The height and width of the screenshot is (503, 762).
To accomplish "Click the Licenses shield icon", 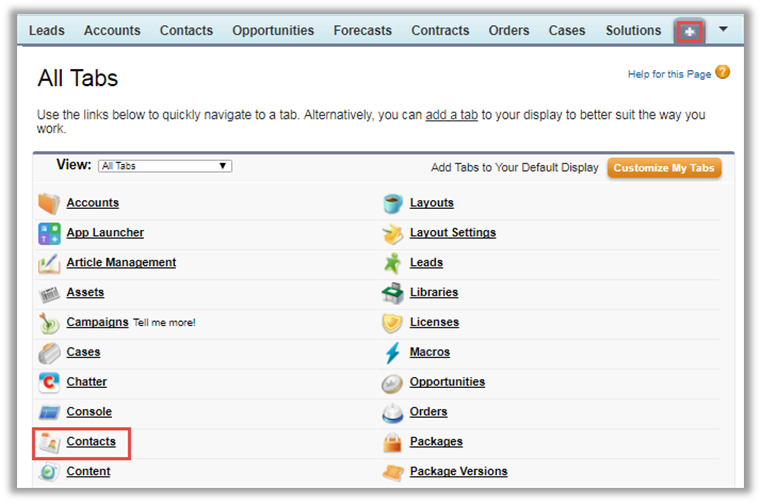I will click(392, 323).
